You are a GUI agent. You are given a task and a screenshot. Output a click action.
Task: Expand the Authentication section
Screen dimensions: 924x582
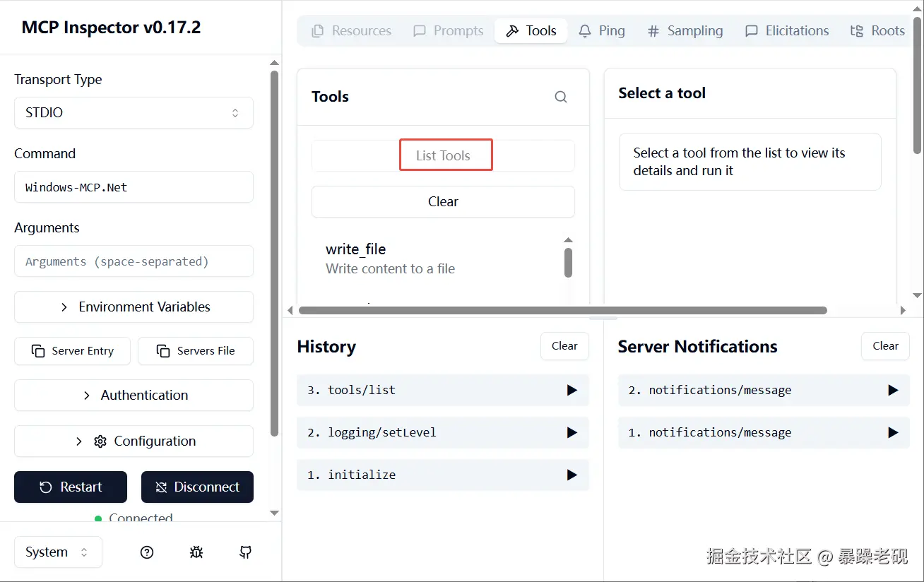tap(134, 396)
